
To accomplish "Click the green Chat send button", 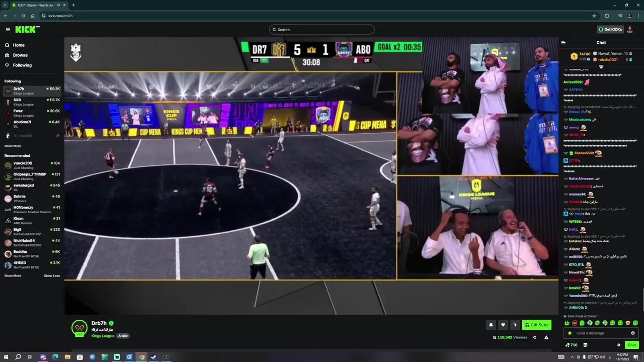I will tap(631, 345).
